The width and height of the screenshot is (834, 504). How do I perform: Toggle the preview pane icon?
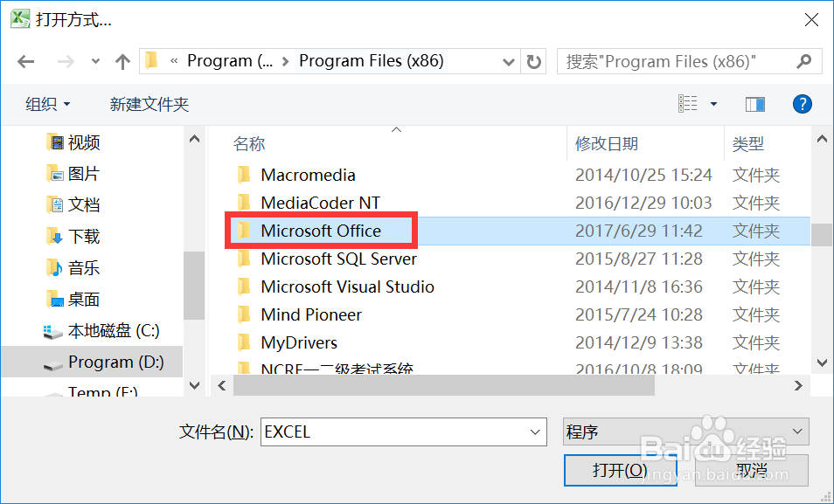tap(755, 104)
